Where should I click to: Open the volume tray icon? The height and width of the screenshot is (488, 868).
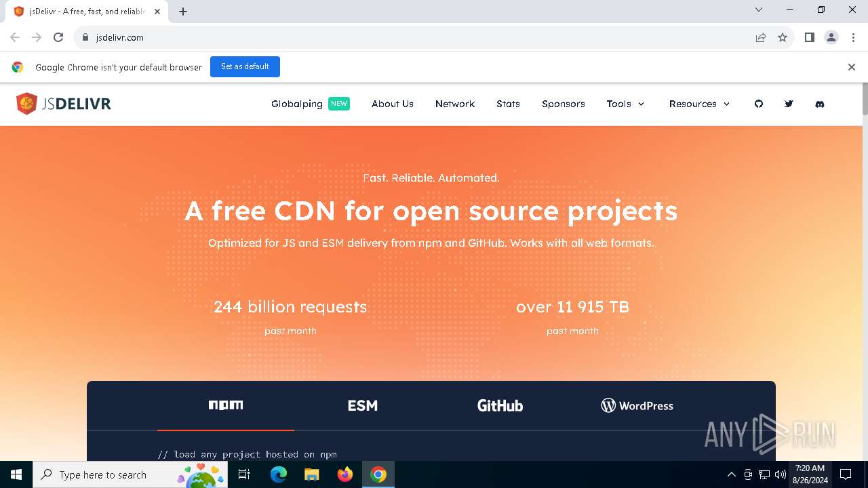pyautogui.click(x=781, y=474)
